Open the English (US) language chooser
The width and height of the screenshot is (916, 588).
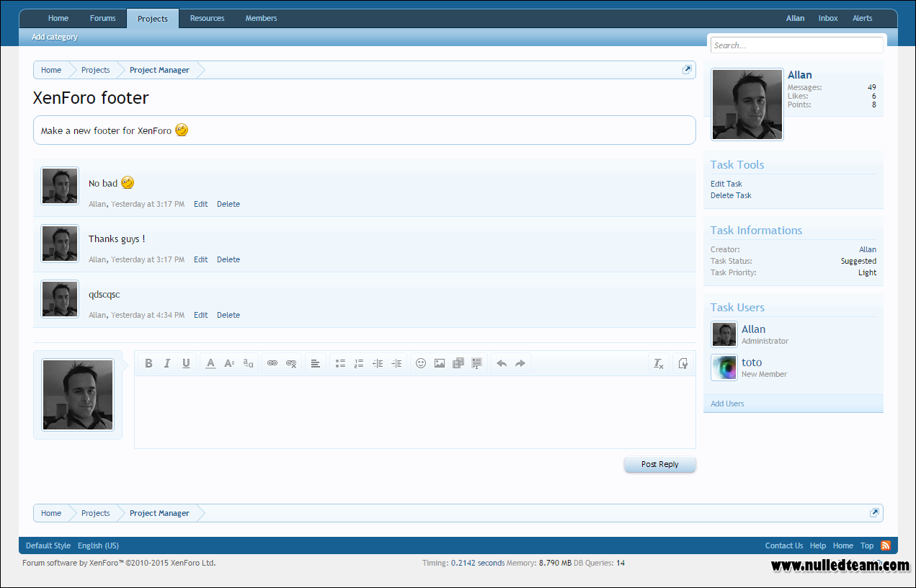click(x=98, y=545)
